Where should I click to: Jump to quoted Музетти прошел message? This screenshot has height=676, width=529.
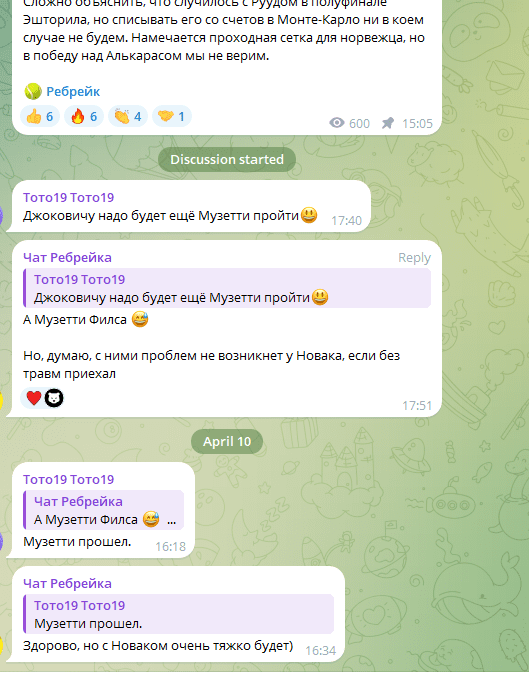pos(179,614)
